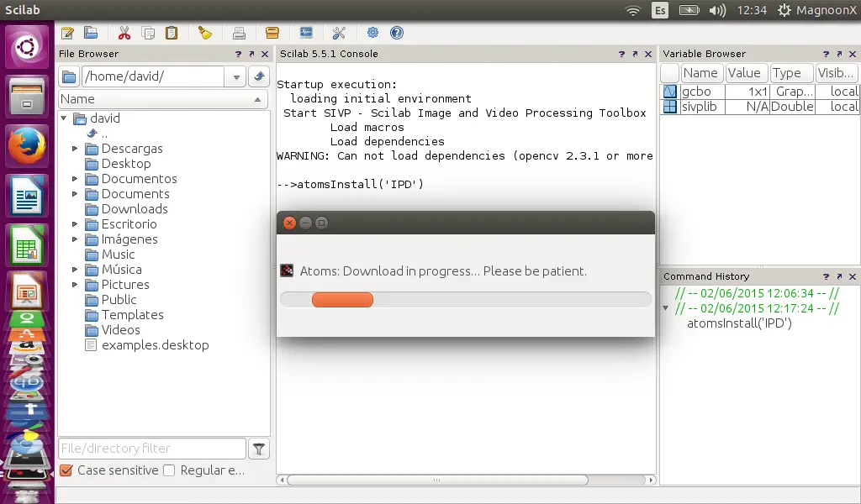Viewport: 861px width, 504px height.
Task: Open the sound volume indicator
Action: click(717, 10)
